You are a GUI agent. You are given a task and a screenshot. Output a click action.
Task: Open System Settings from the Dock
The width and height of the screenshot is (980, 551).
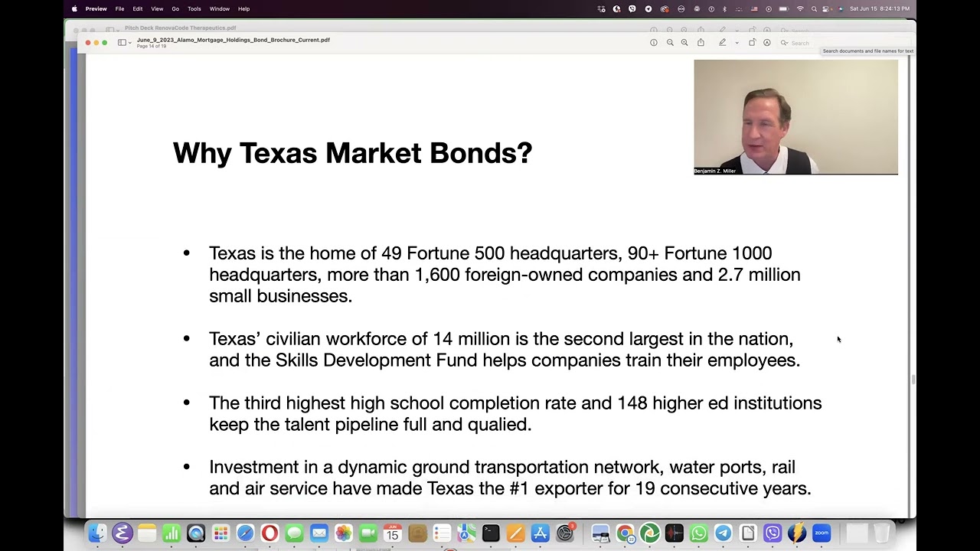coord(565,533)
